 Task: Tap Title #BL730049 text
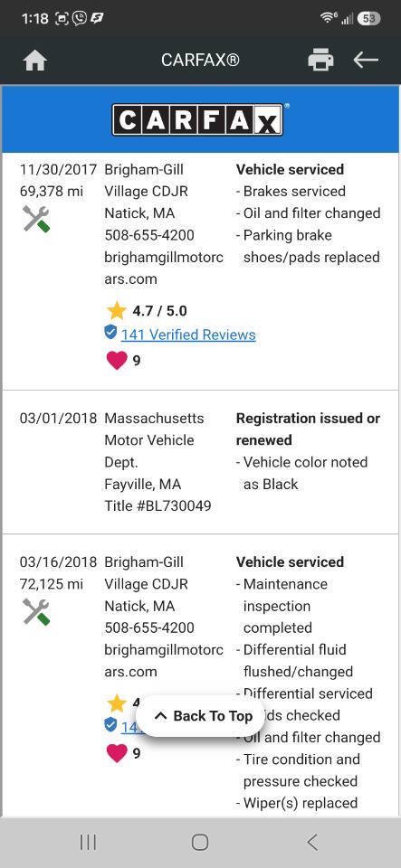click(x=158, y=506)
